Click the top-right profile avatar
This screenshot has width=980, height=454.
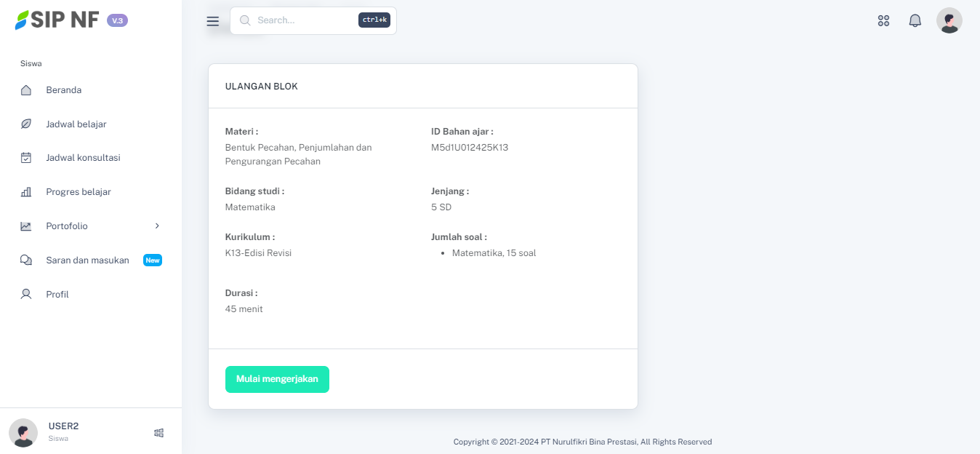tap(949, 20)
